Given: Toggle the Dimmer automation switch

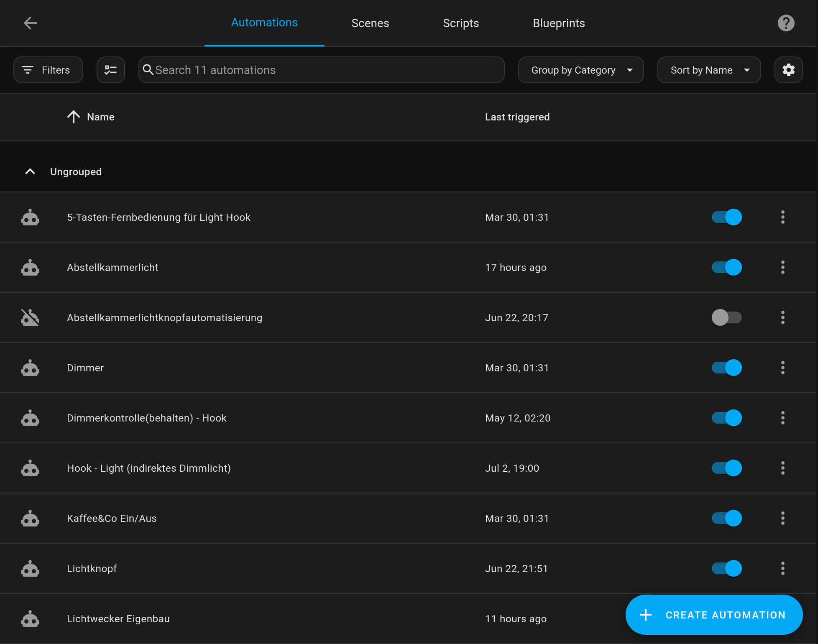Looking at the screenshot, I should click(727, 368).
